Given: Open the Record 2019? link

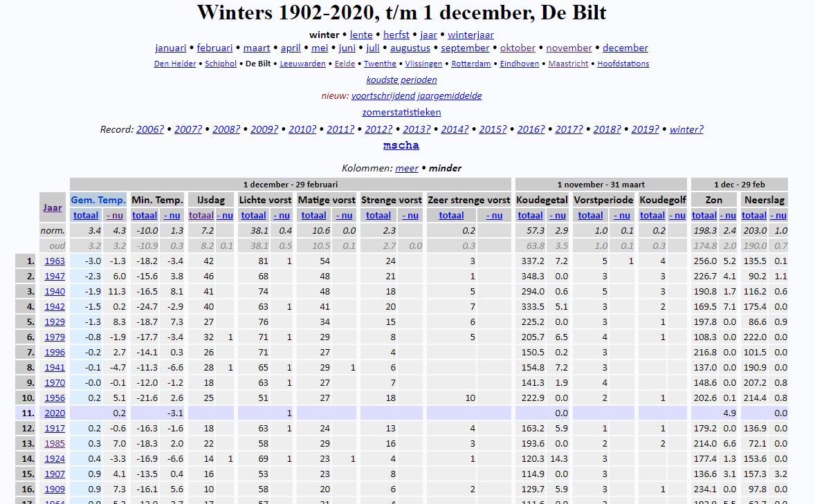Looking at the screenshot, I should (x=645, y=129).
